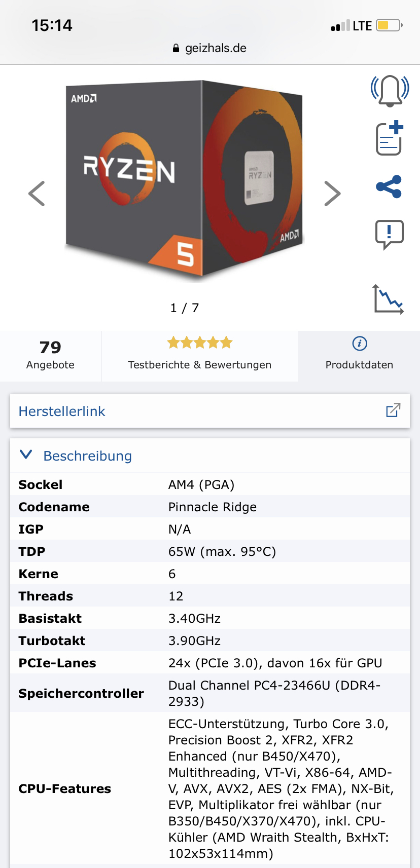Collapse the Beschreibung section chevron
This screenshot has height=868, width=420.
tap(26, 455)
